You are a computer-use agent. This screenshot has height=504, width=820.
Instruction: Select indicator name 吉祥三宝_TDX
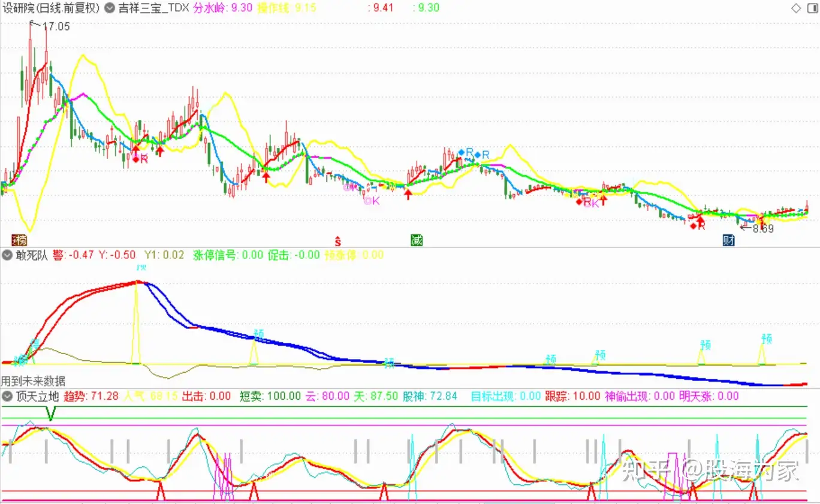pyautogui.click(x=153, y=8)
